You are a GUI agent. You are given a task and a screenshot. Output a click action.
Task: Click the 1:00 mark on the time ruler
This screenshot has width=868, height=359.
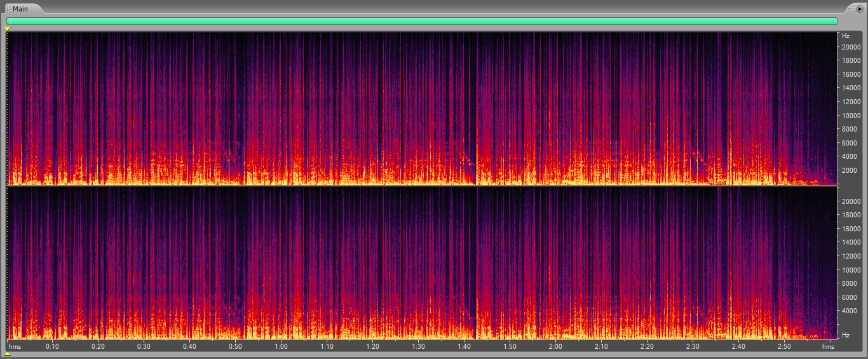click(281, 346)
